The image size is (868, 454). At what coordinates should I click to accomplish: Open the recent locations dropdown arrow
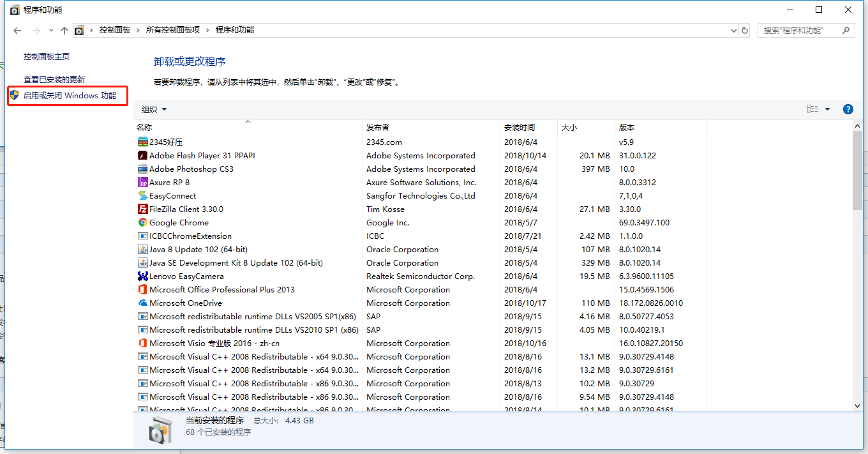pyautogui.click(x=51, y=31)
